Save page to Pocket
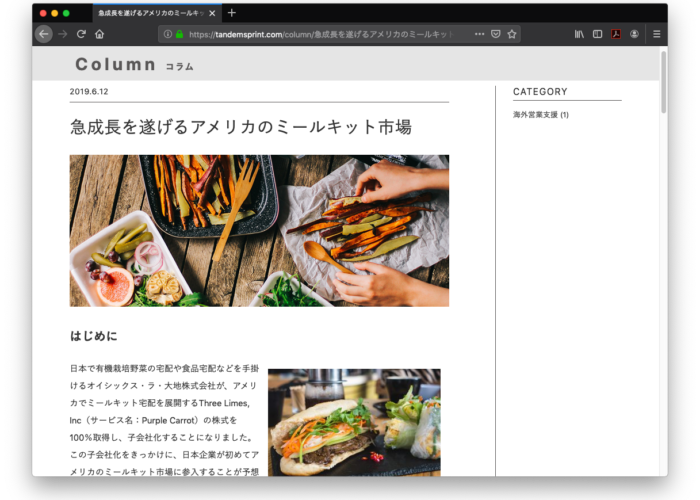This screenshot has height=500, width=700. [495, 34]
